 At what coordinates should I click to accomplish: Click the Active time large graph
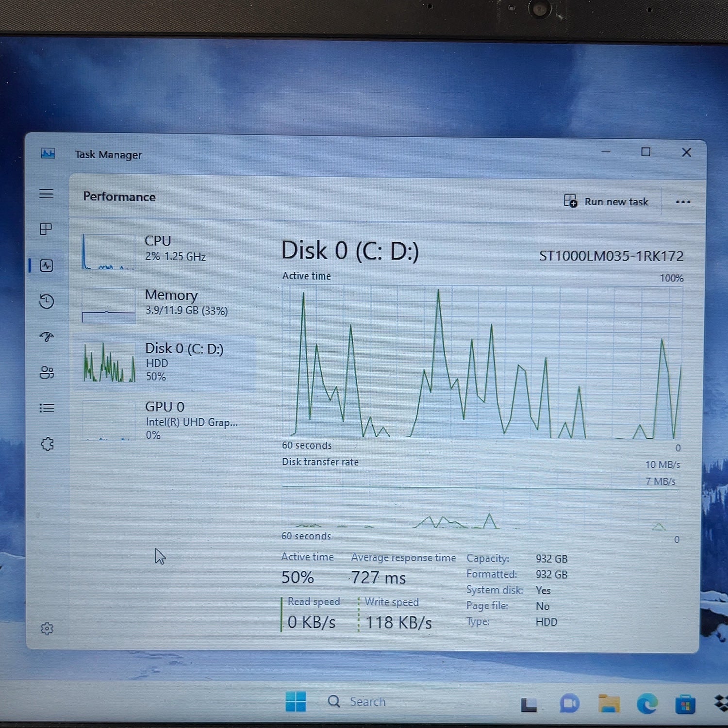tap(482, 362)
